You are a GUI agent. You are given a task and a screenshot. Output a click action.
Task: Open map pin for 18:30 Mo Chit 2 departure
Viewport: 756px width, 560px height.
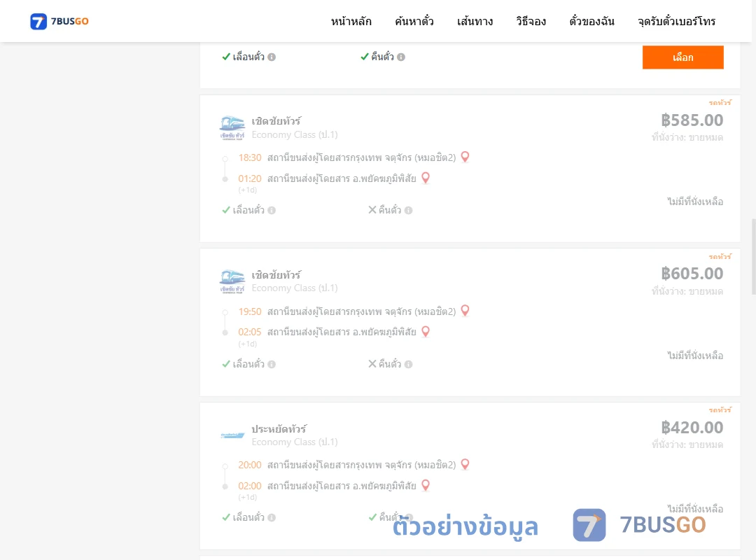tap(465, 157)
